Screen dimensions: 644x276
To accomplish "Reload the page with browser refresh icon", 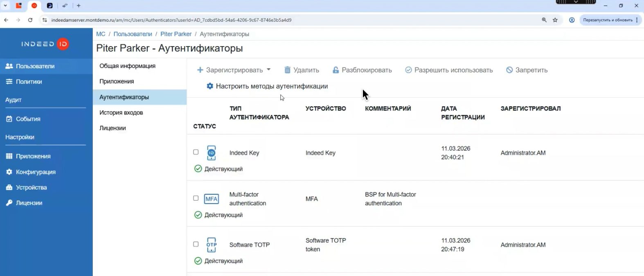I will click(x=30, y=20).
